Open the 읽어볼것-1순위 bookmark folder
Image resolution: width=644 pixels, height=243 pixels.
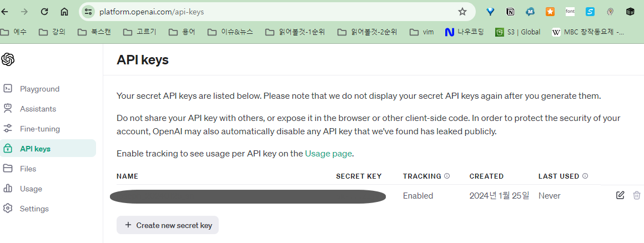point(295,32)
